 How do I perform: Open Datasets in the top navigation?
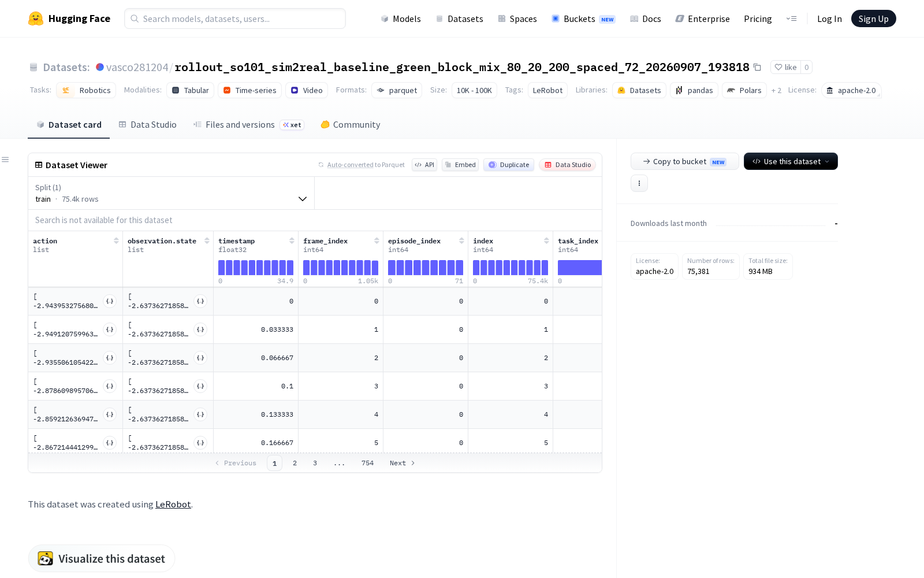(x=459, y=18)
